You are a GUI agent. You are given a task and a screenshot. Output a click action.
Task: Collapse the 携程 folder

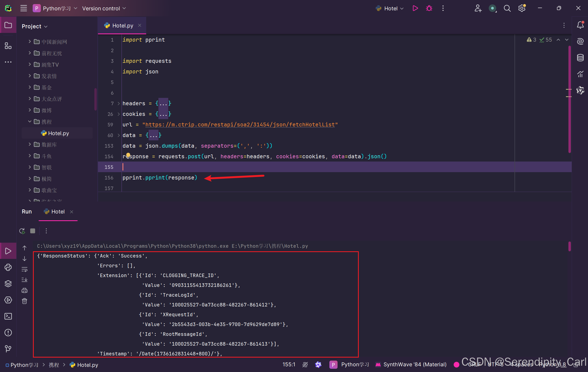(x=30, y=122)
